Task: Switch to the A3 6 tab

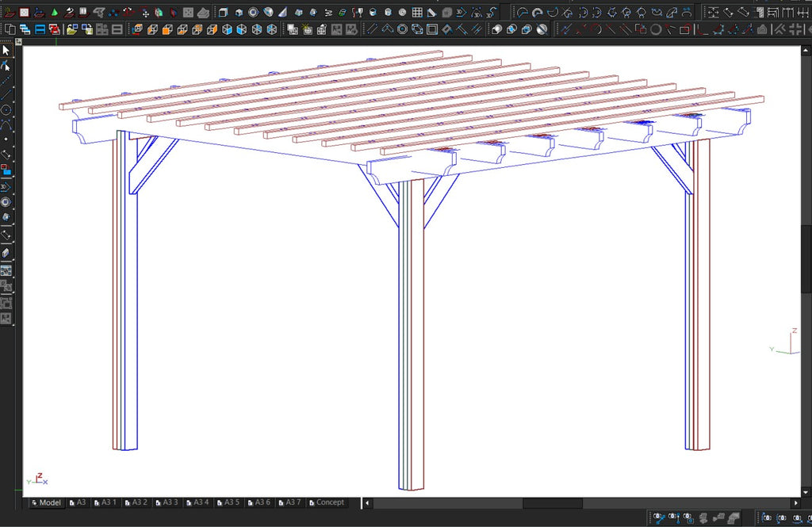Action: coord(259,502)
